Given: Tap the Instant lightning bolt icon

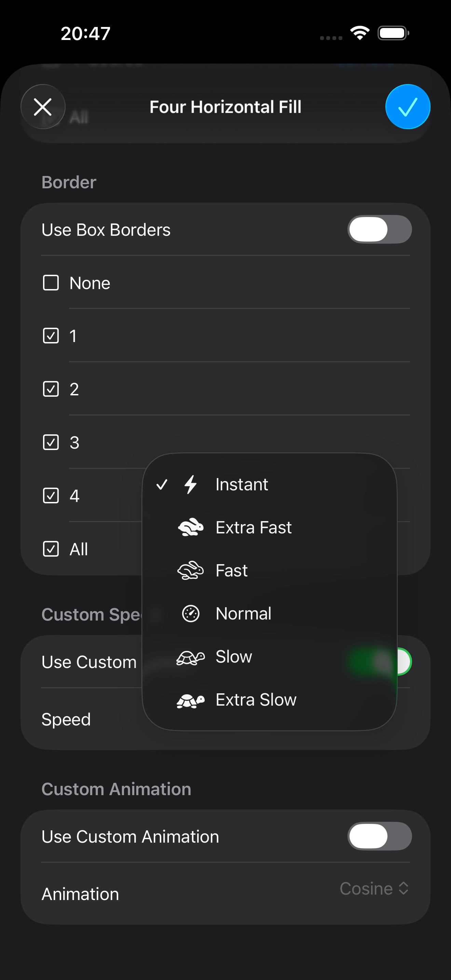Looking at the screenshot, I should click(191, 484).
